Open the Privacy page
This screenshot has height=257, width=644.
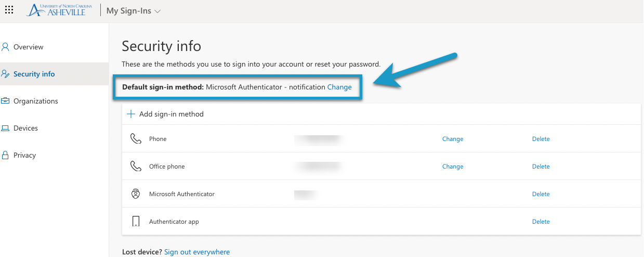coord(24,155)
